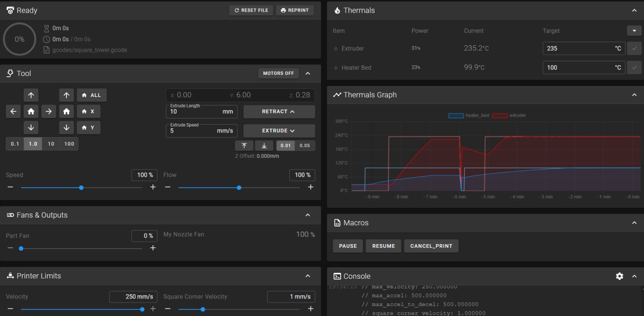Screen dimensions: 644x316
Task: Click the Reset File button
Action: (x=251, y=10)
